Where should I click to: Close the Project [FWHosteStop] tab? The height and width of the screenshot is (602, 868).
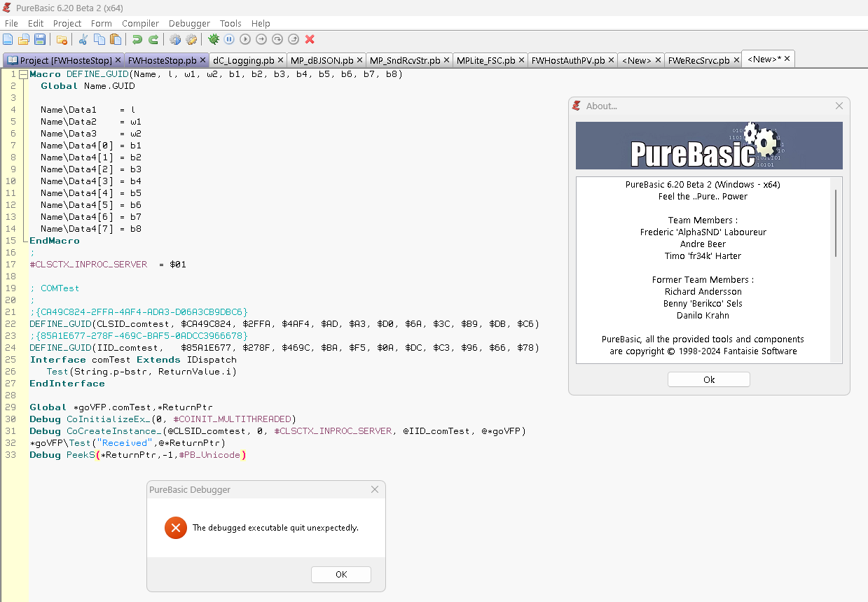tap(118, 60)
